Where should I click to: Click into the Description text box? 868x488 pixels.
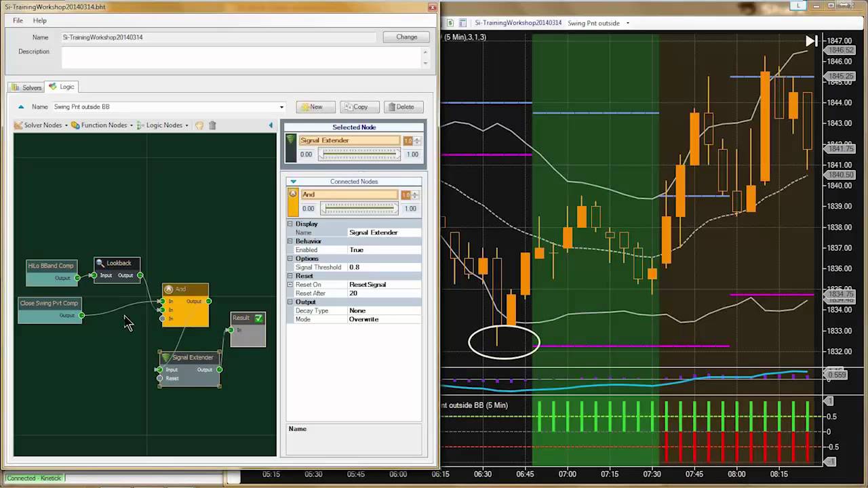click(x=241, y=57)
